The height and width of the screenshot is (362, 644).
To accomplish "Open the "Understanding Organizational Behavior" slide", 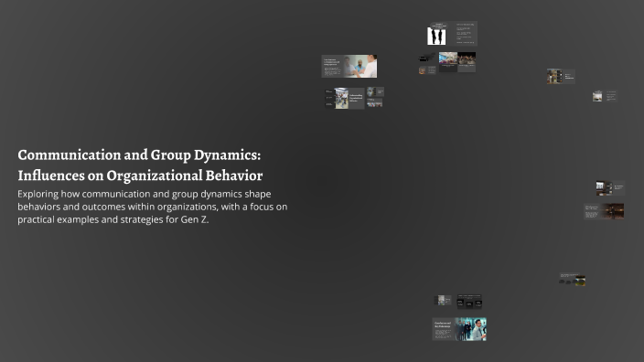I will pyautogui.click(x=345, y=99).
